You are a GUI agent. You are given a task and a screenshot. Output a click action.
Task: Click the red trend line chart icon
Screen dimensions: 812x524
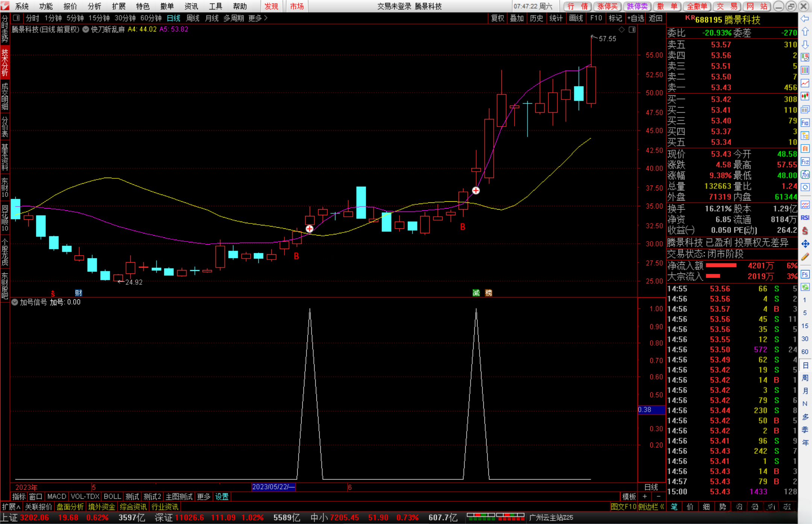pos(805,83)
